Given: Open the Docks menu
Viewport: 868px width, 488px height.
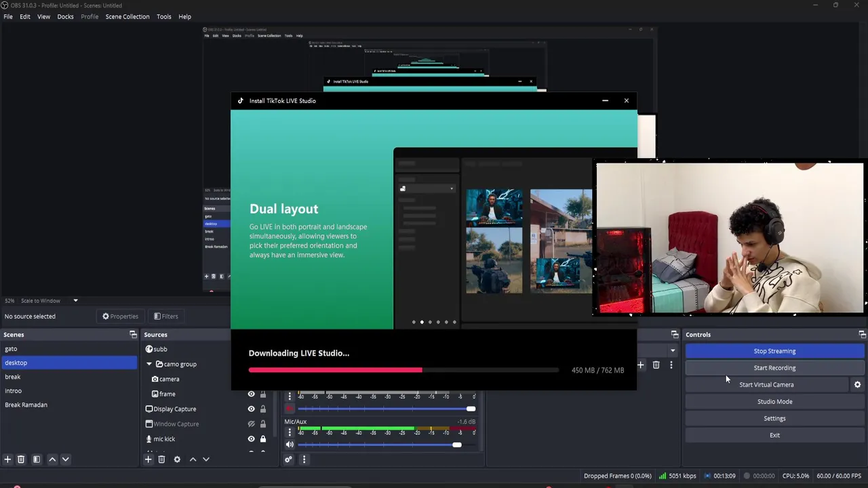Looking at the screenshot, I should click(65, 16).
